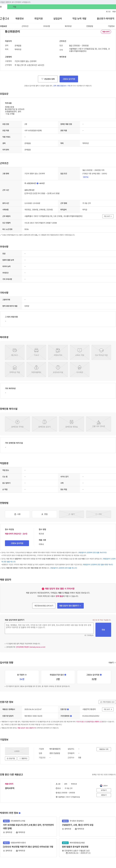Image resolution: width=116 pixels, height=868 pixels.
Task: Click the company LOGO thumbnail
Action: click(17, 751)
